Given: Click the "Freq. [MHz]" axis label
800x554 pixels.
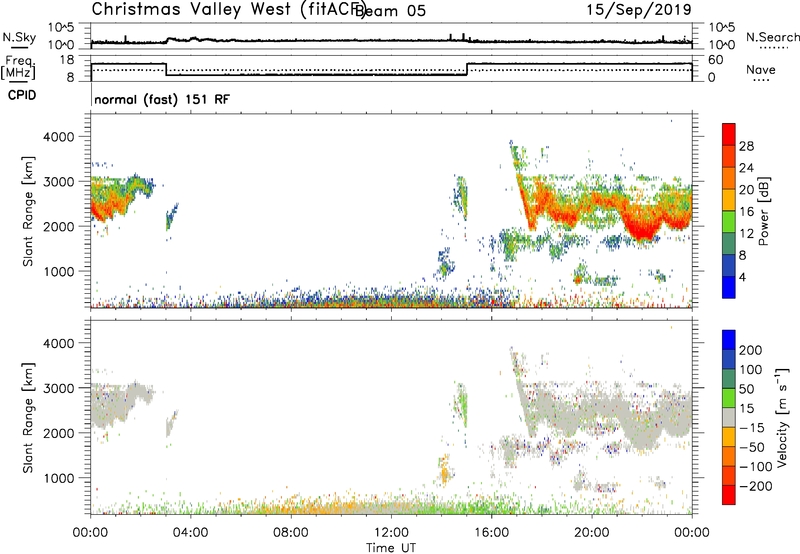Looking at the screenshot, I should [x=18, y=67].
